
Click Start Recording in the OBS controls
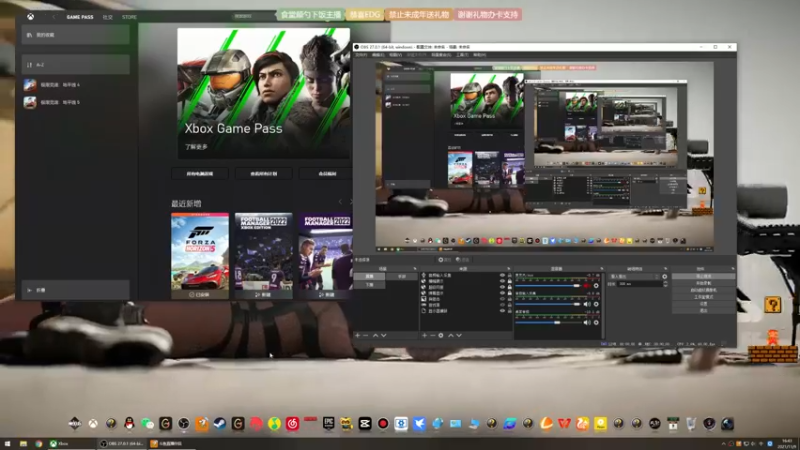pos(704,283)
